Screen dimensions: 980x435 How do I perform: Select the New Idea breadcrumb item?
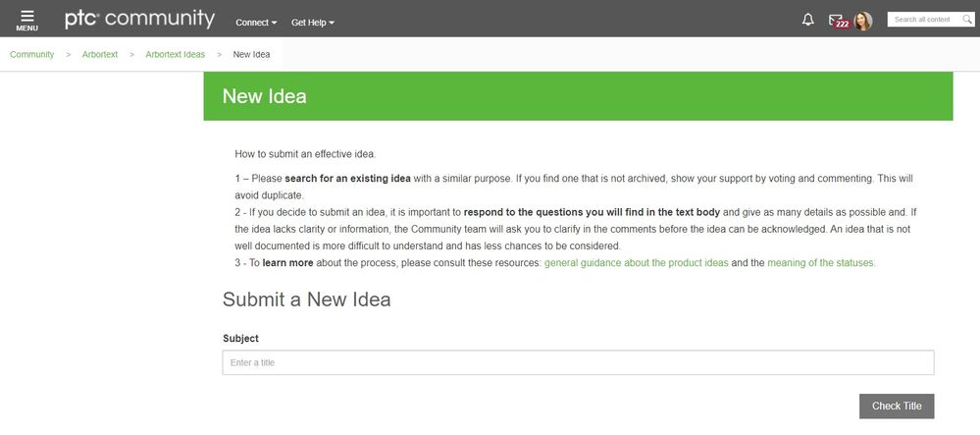pyautogui.click(x=251, y=54)
